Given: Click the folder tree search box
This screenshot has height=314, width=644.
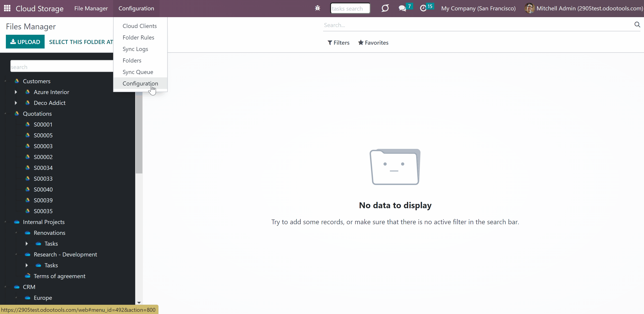Looking at the screenshot, I should [62, 66].
